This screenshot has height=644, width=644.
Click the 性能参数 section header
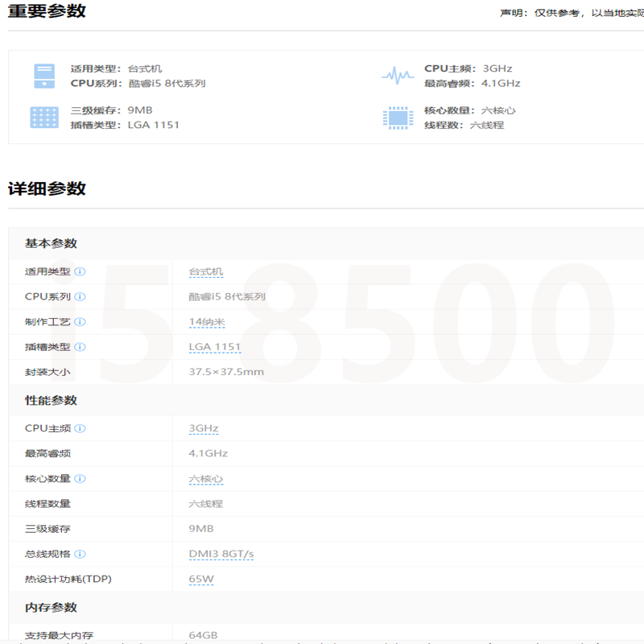click(x=51, y=400)
